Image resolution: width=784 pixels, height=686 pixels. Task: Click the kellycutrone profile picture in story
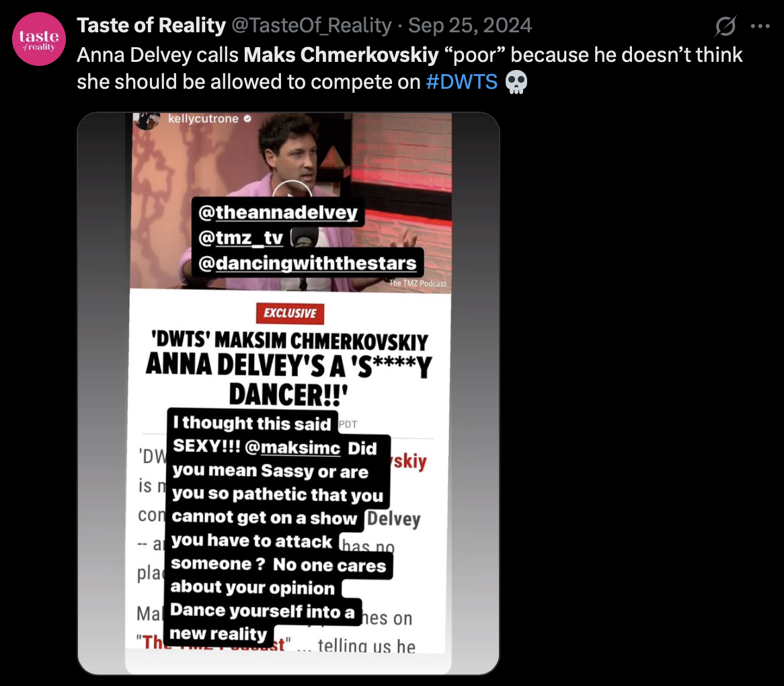pyautogui.click(x=147, y=120)
